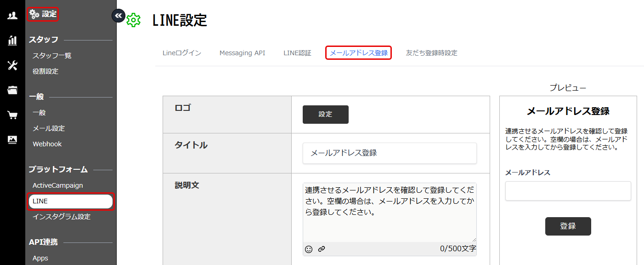
Task: Open the analytics bar chart icon
Action: coord(12,40)
